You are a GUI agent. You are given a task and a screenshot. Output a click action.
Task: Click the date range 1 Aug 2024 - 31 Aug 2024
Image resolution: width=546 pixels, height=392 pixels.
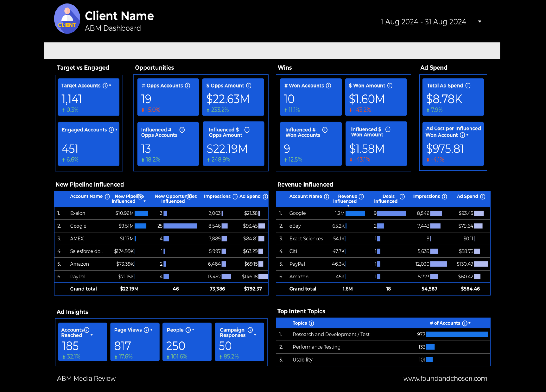click(x=423, y=22)
